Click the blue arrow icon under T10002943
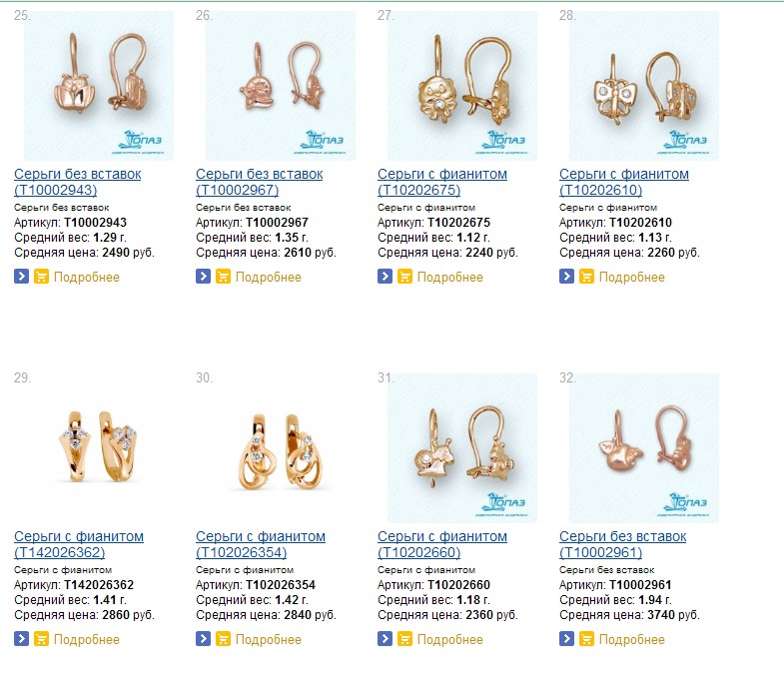This screenshot has height=683, width=784. 21,276
